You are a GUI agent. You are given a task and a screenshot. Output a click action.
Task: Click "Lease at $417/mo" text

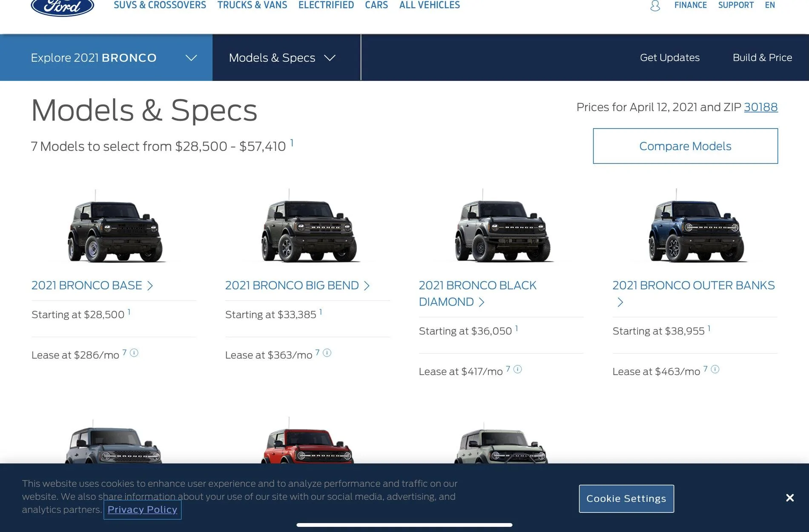461,372
